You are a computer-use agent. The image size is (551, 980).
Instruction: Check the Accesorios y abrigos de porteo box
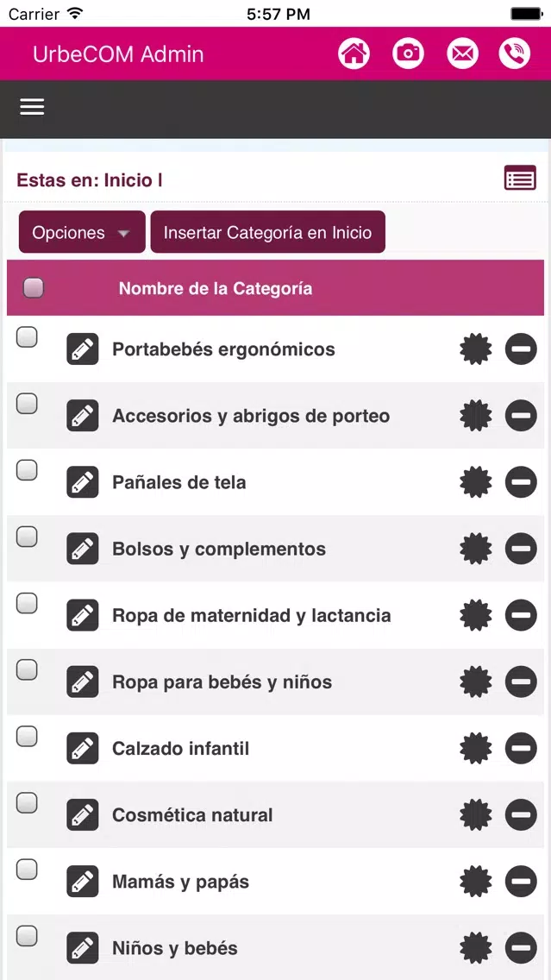point(26,404)
